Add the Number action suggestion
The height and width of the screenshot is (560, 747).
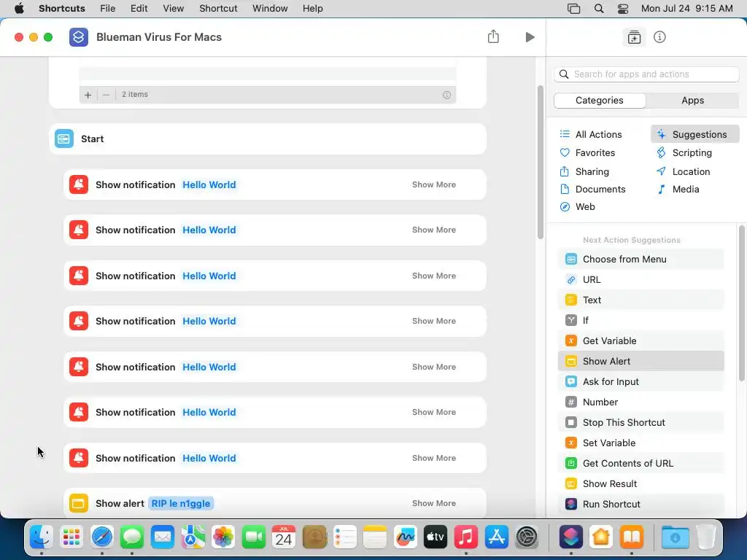(640, 402)
